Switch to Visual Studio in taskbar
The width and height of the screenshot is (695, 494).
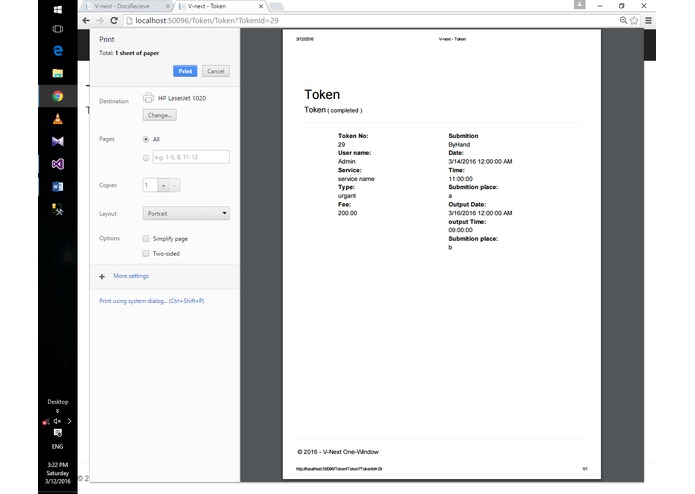pos(58,164)
